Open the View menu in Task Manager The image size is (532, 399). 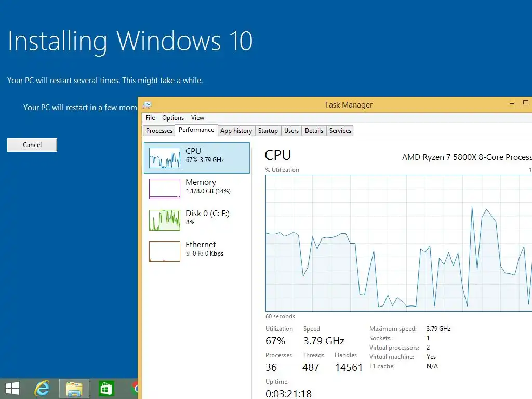(x=197, y=118)
